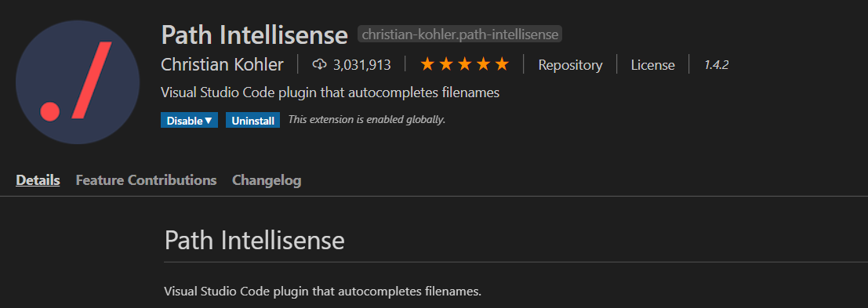Open the Changelog tab
868x308 pixels.
coord(267,180)
